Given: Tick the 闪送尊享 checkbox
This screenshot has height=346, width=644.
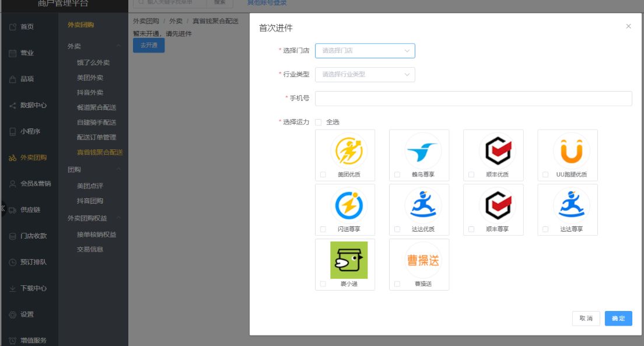Looking at the screenshot, I should pyautogui.click(x=323, y=229).
